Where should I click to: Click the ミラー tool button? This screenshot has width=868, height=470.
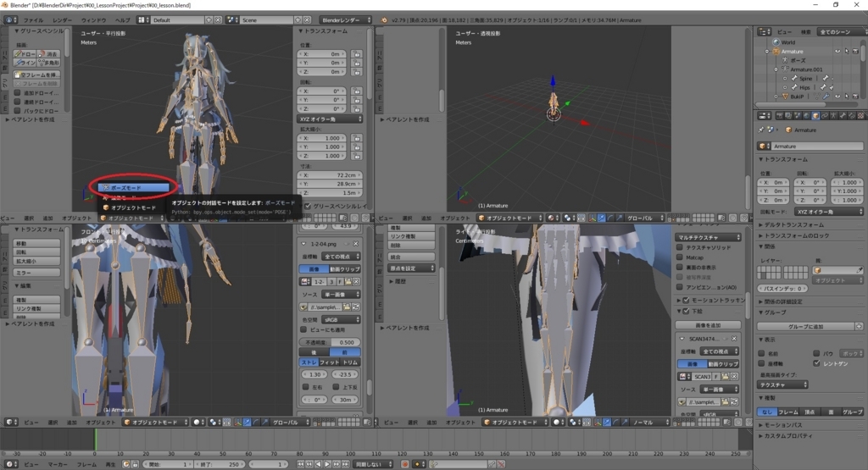(x=37, y=273)
